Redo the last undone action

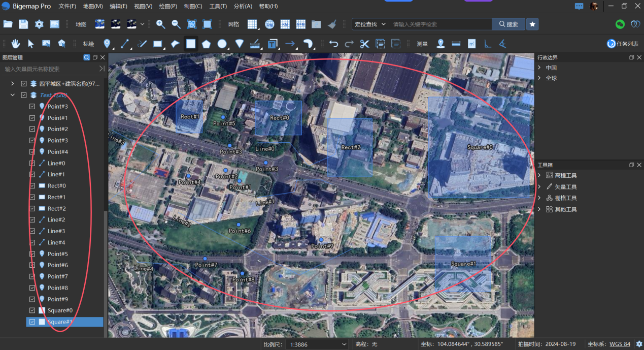tap(349, 44)
